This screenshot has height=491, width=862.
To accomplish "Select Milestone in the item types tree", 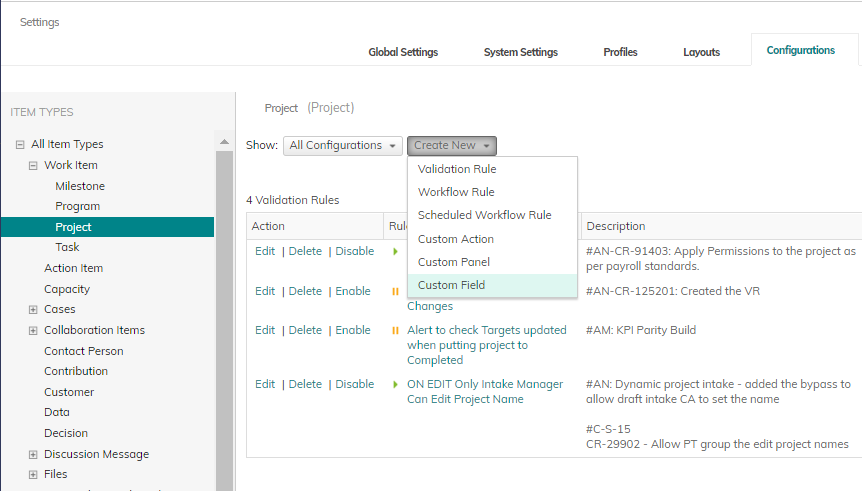I will pyautogui.click(x=80, y=186).
